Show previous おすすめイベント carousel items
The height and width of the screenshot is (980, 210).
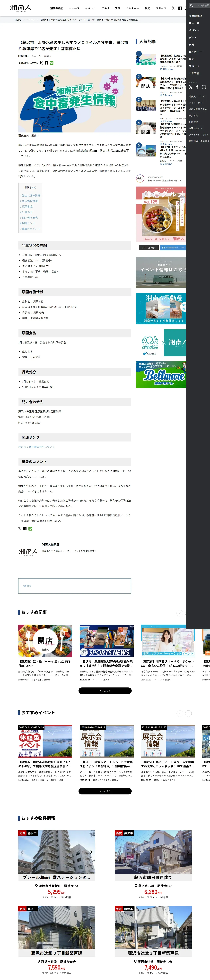click(x=180, y=714)
